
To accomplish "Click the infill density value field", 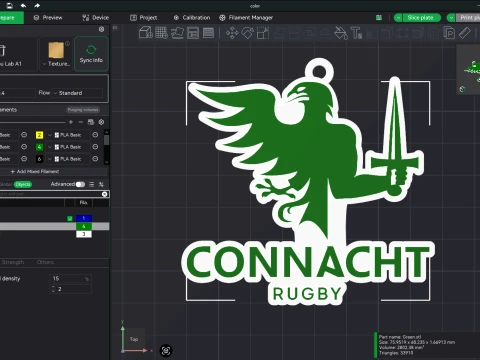I will (x=70, y=278).
